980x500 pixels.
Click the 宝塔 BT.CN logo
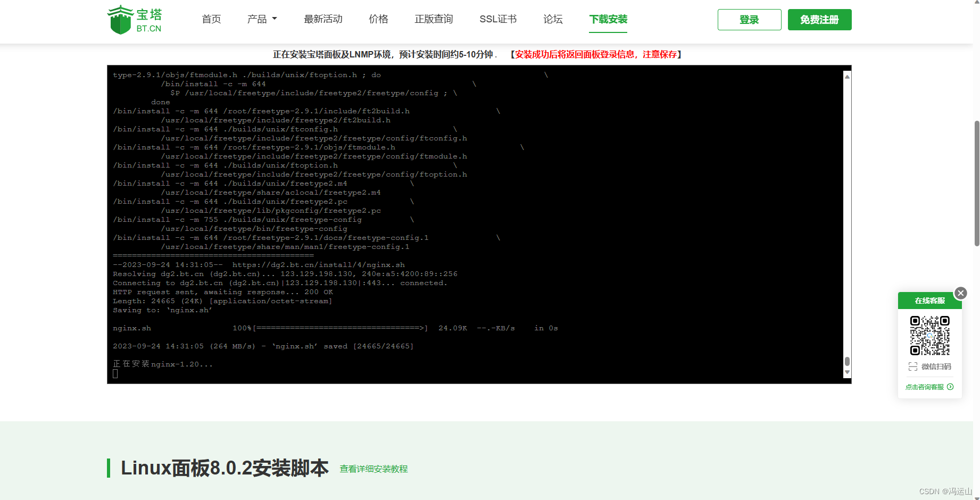135,20
